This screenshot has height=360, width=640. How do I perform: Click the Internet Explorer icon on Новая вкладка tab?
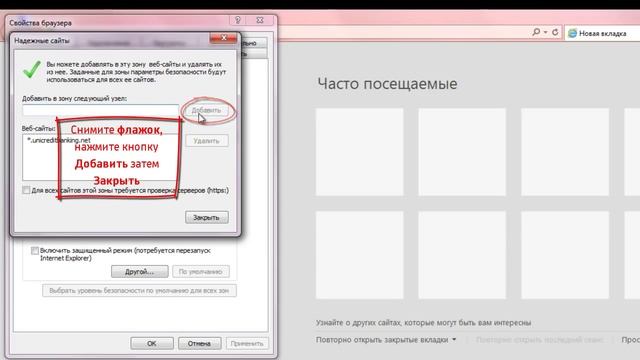point(572,33)
